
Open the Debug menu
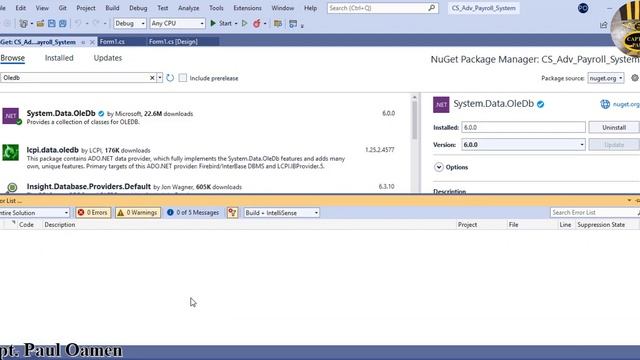click(138, 8)
